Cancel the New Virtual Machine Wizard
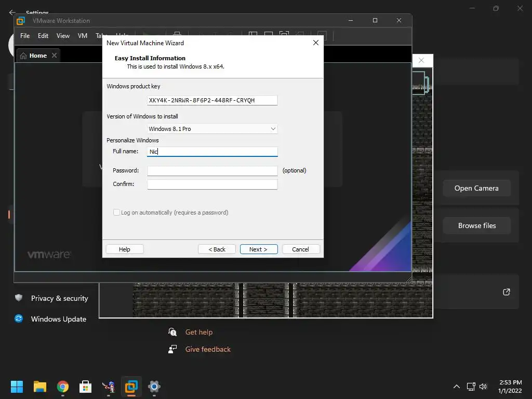 pyautogui.click(x=301, y=249)
